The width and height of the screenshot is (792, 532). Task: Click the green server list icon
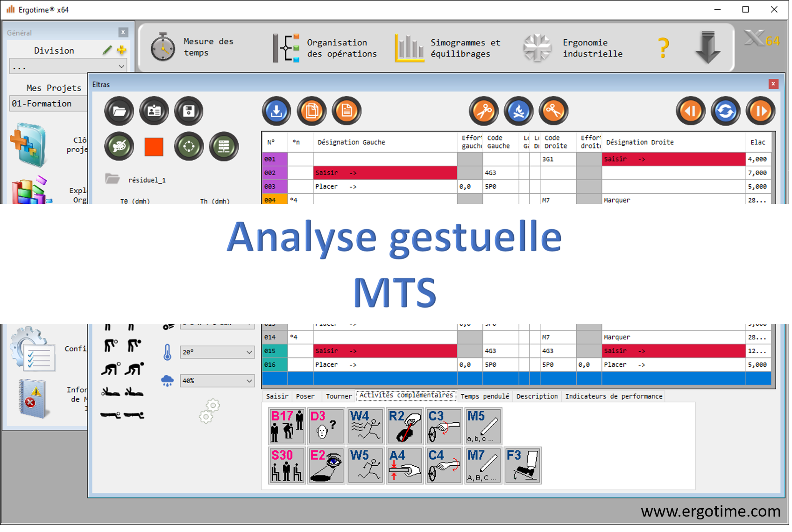point(224,147)
